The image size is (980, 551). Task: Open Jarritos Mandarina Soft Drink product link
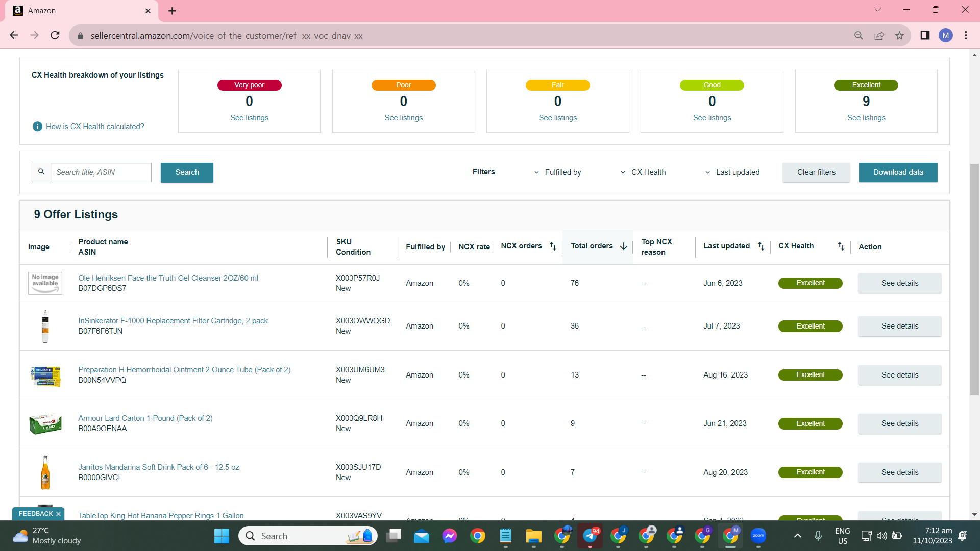click(159, 467)
